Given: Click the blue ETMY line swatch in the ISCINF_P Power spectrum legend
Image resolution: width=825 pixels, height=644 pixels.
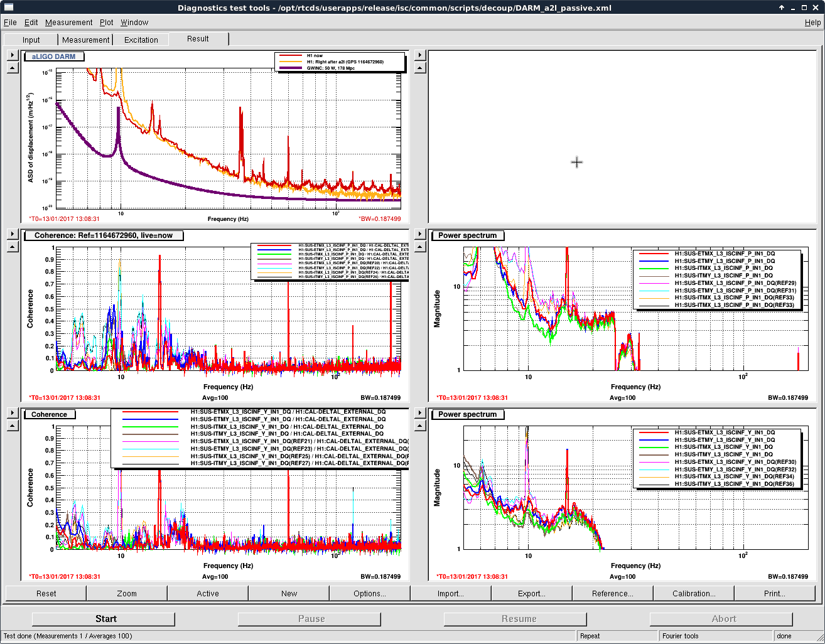Looking at the screenshot, I should coord(654,261).
